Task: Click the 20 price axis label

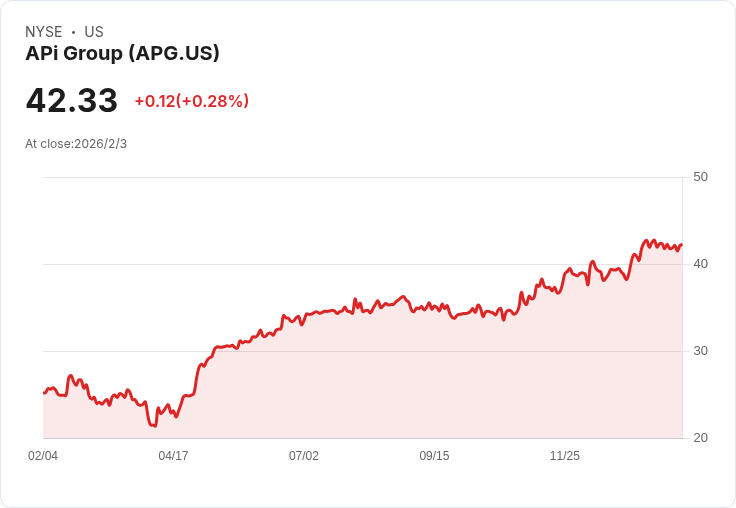Action: (700, 438)
